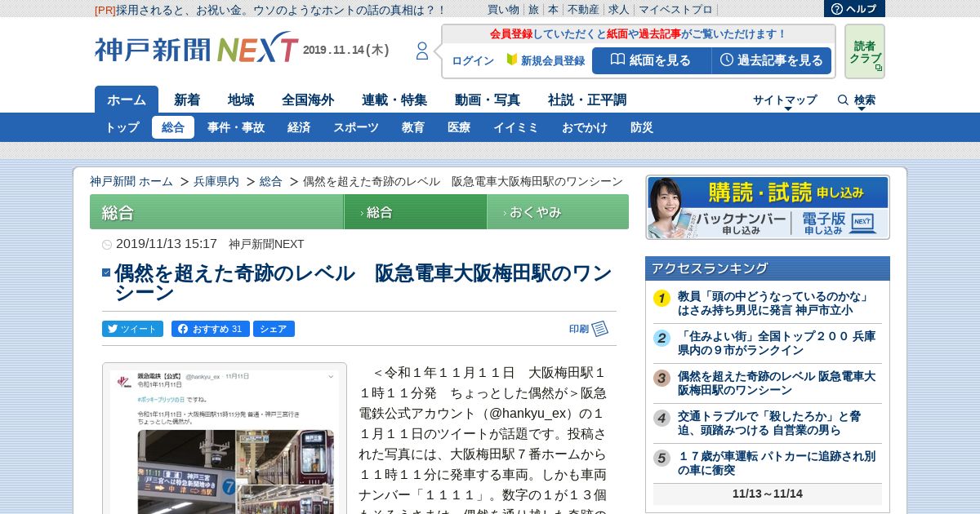
Task: Click the 紙面を見る button
Action: coord(652,60)
